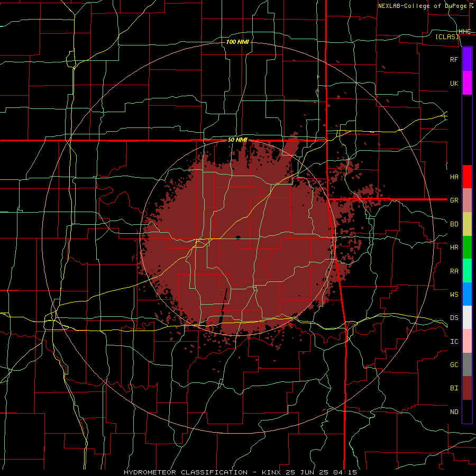Click the RA legend label

point(454,271)
